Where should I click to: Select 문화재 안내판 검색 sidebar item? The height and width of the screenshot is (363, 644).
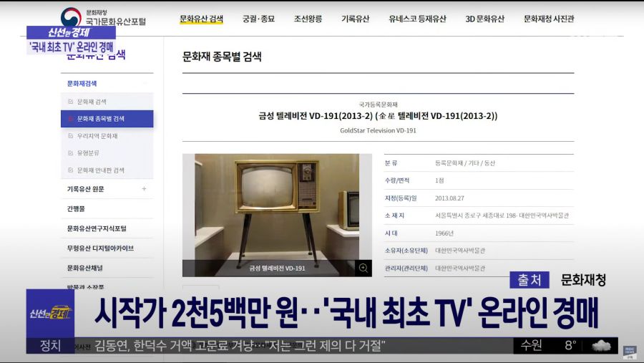(x=101, y=170)
